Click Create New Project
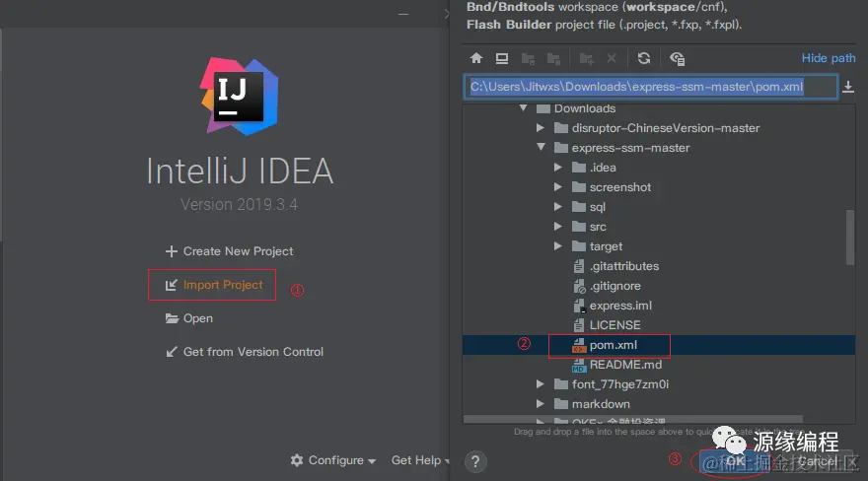This screenshot has width=868, height=481. pyautogui.click(x=229, y=251)
